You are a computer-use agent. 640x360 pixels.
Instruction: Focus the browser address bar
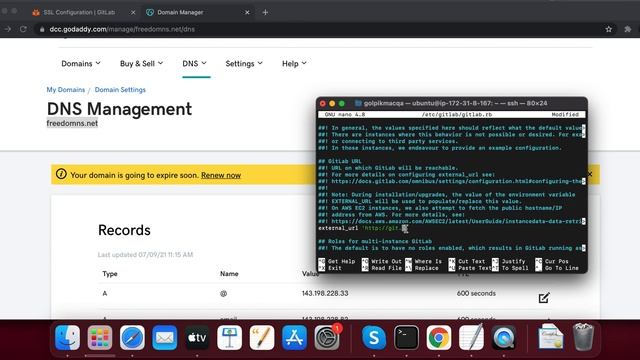tap(318, 29)
